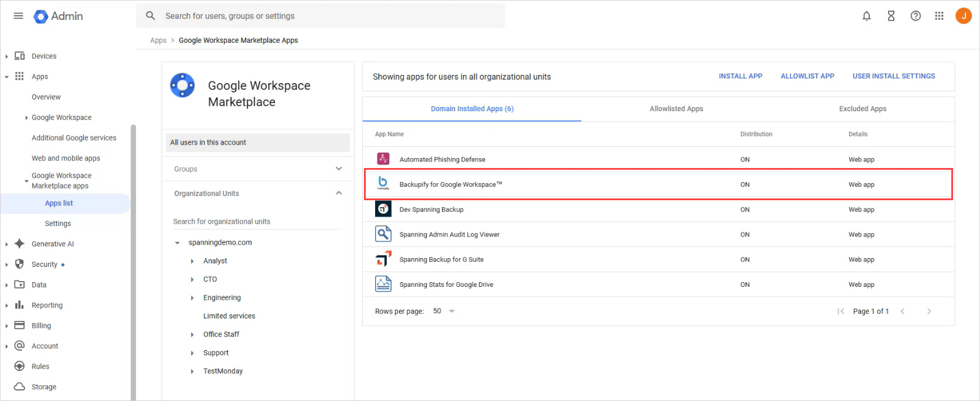Click the next page arrow
980x401 pixels.
point(929,311)
